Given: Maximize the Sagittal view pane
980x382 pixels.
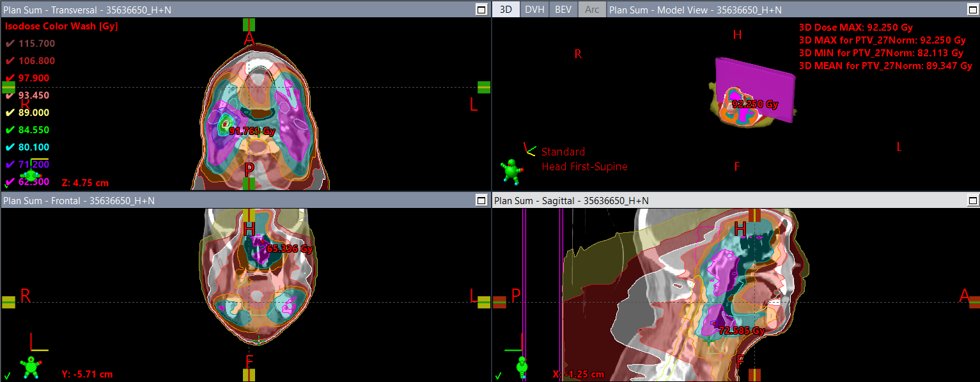Looking at the screenshot, I should (x=972, y=201).
